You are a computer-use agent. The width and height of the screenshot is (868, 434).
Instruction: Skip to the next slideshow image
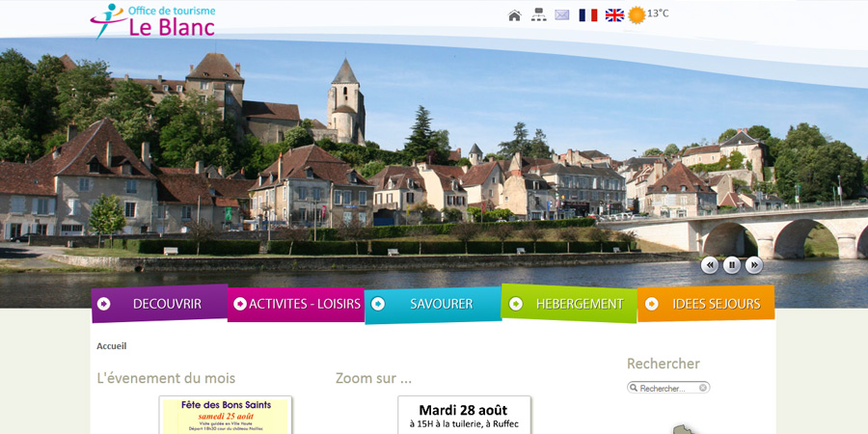point(754,265)
